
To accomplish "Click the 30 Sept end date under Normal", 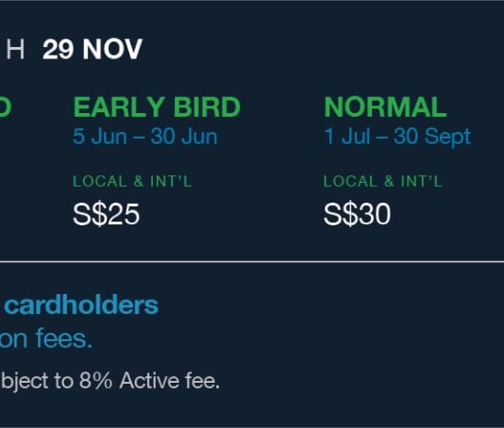I will tap(432, 137).
